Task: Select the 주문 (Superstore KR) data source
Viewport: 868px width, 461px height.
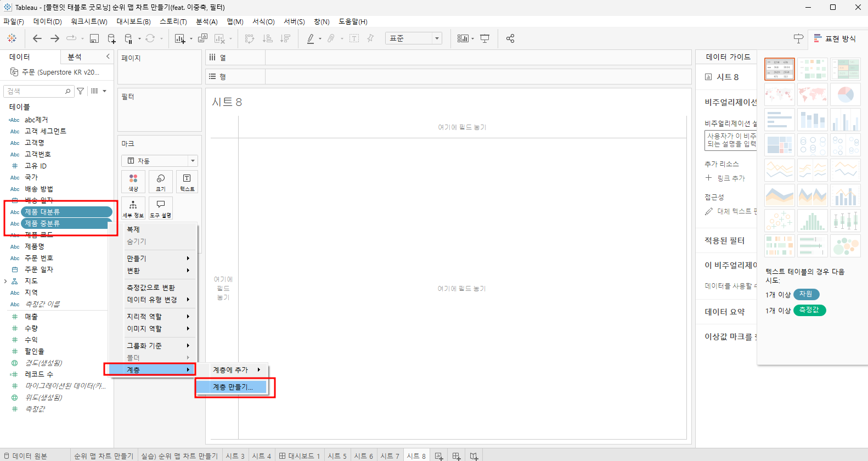Action: click(55, 72)
